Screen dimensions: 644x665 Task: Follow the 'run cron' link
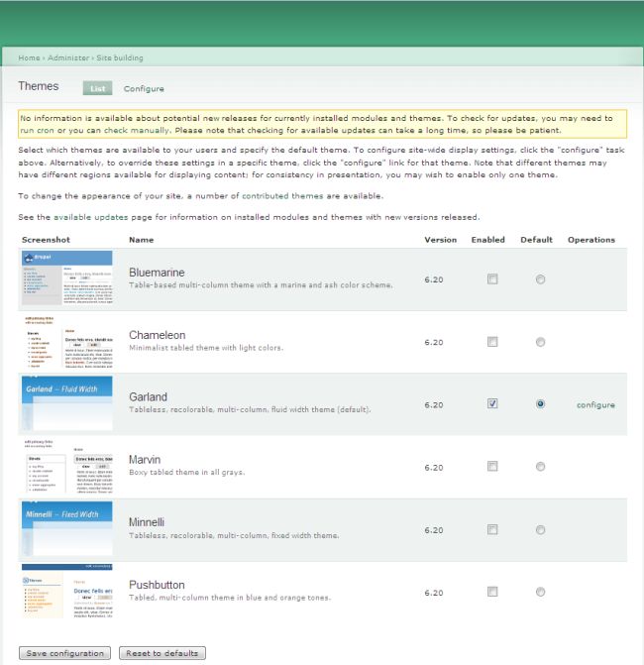pyautogui.click(x=38, y=130)
